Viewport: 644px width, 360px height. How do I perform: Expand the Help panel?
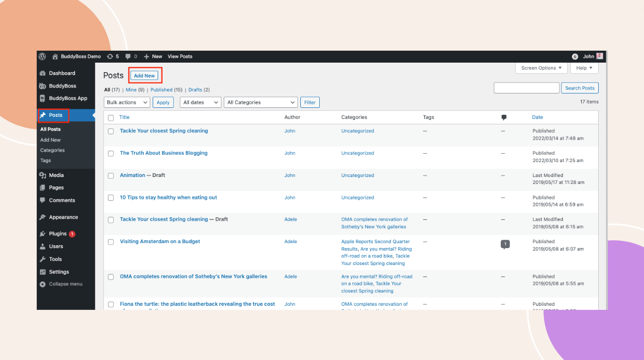(x=584, y=68)
